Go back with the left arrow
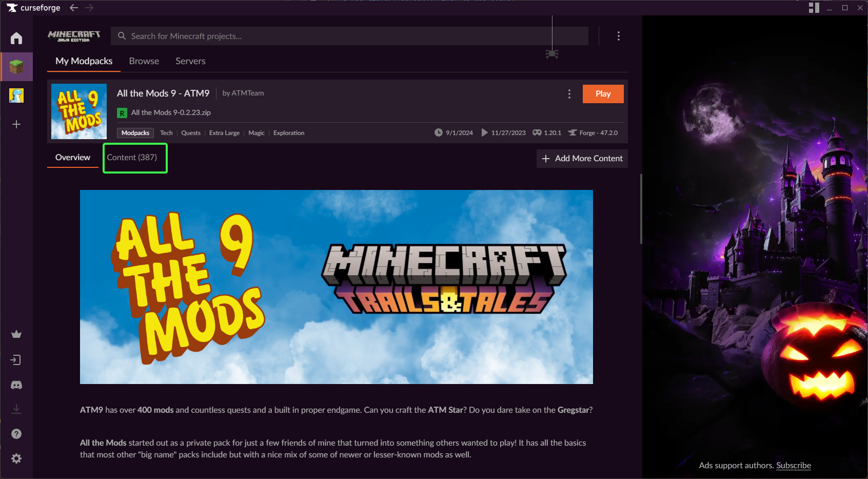 click(x=74, y=8)
